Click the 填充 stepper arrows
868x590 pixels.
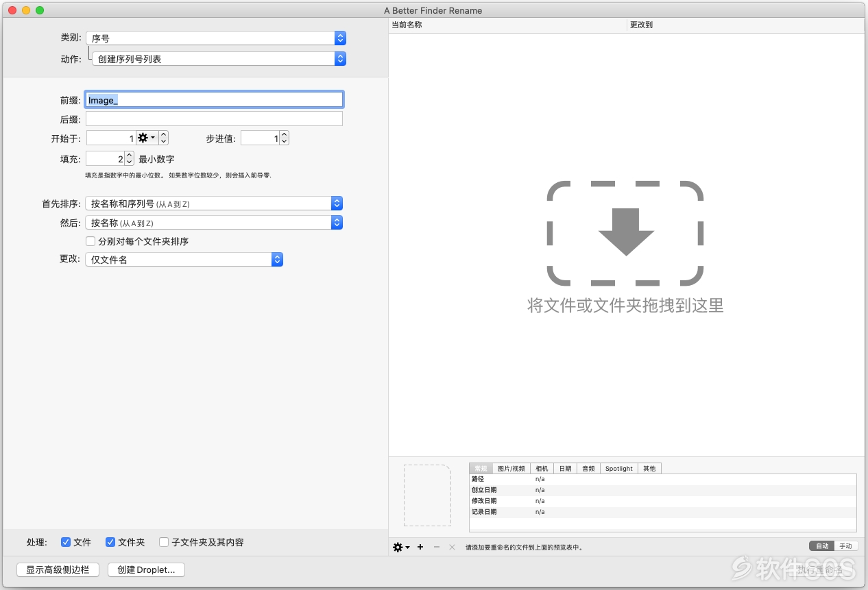(x=130, y=159)
